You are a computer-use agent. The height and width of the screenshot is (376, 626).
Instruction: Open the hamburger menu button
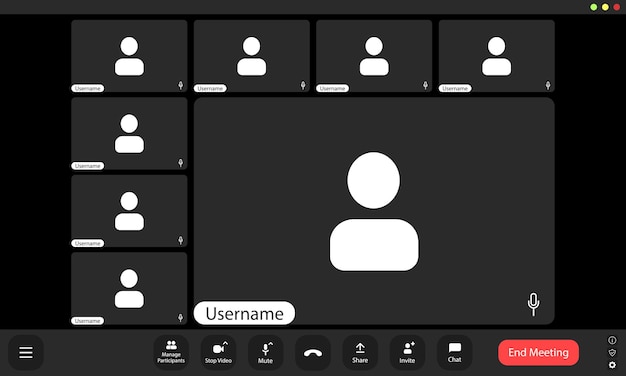click(26, 352)
